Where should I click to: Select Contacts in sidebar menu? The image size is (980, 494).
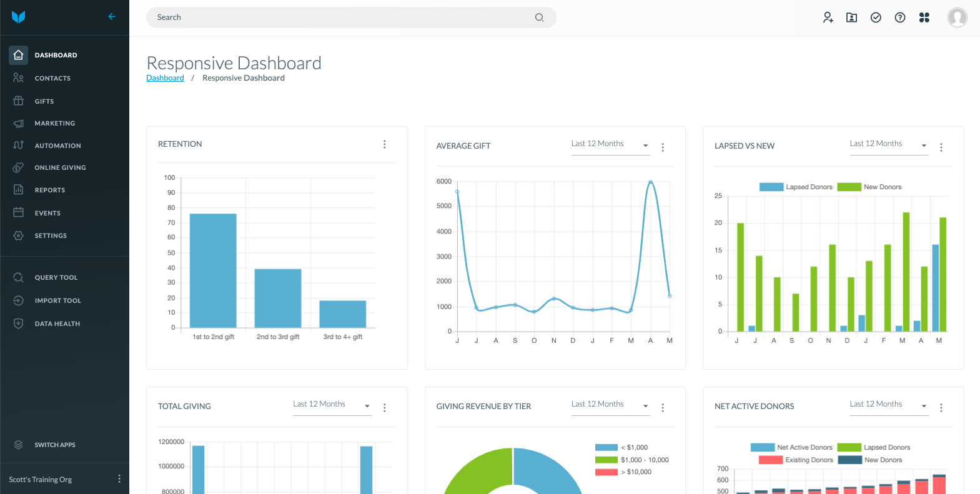click(x=52, y=79)
